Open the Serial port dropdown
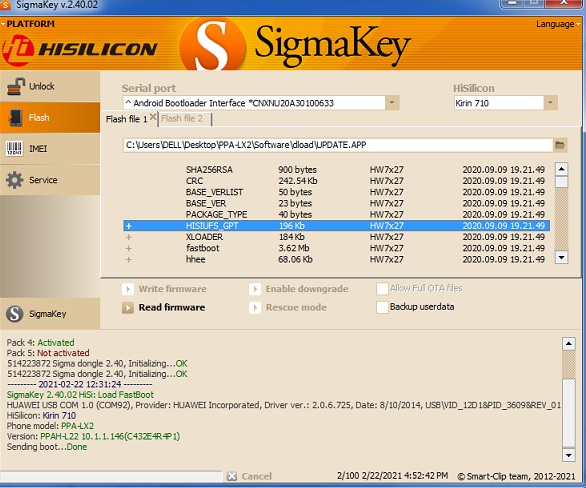Image resolution: width=586 pixels, height=488 pixels. click(x=392, y=103)
